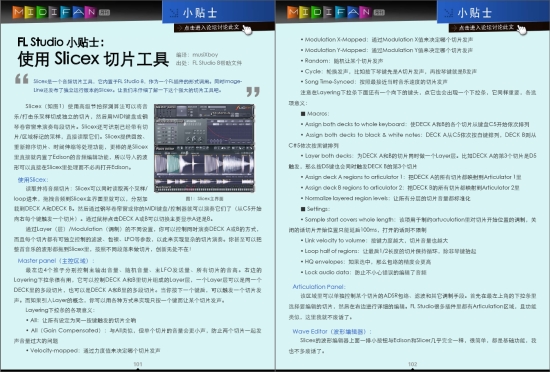Click the Articulation Panel heading
Image resolution: width=550 pixels, height=372 pixels.
(319, 286)
